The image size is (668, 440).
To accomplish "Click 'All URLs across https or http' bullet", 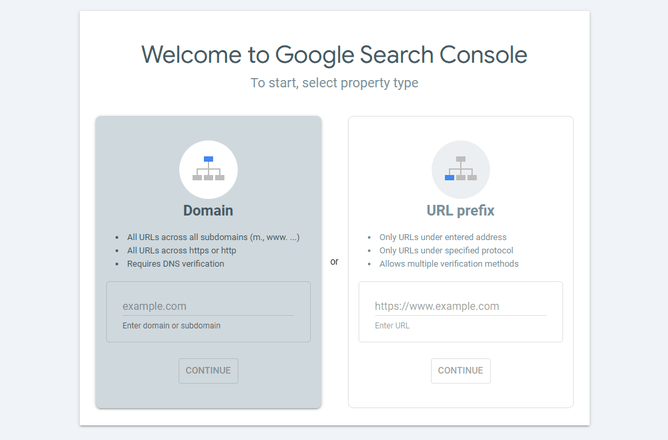I will [181, 250].
